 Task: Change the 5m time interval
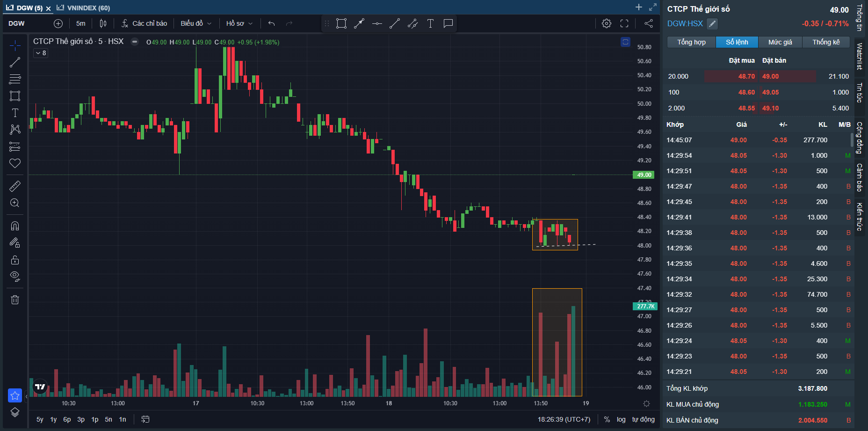pyautogui.click(x=81, y=23)
